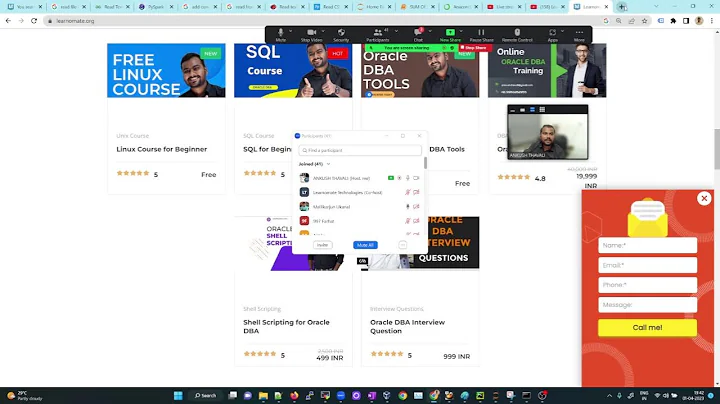This screenshot has width=720, height=404.
Task: Toggle mic for Learnomate Technologies co-host
Action: (408, 192)
